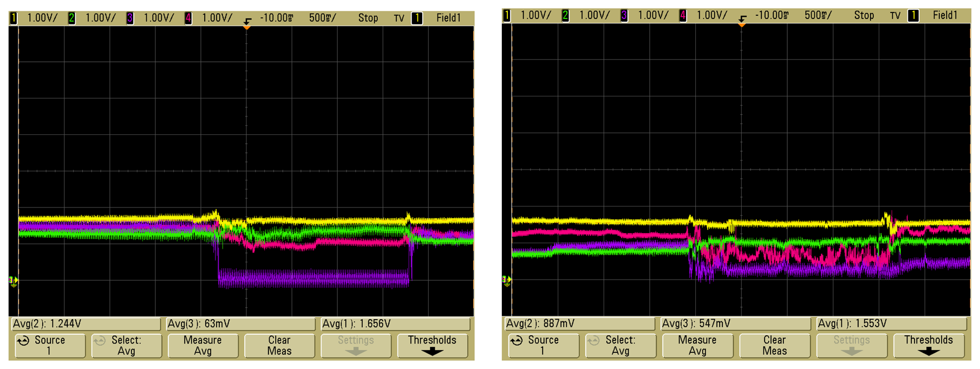The image size is (980, 369).
Task: Select Avg(2): 1.244V reading on left scope
Action: click(86, 324)
